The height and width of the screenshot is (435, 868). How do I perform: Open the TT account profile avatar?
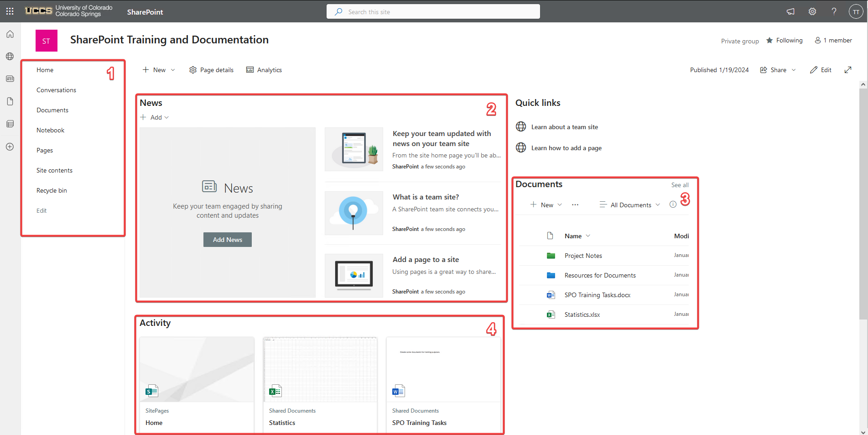[x=856, y=12]
